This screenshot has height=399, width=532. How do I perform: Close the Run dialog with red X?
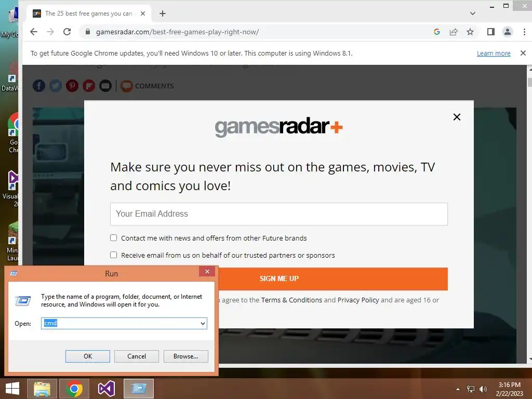[207, 271]
